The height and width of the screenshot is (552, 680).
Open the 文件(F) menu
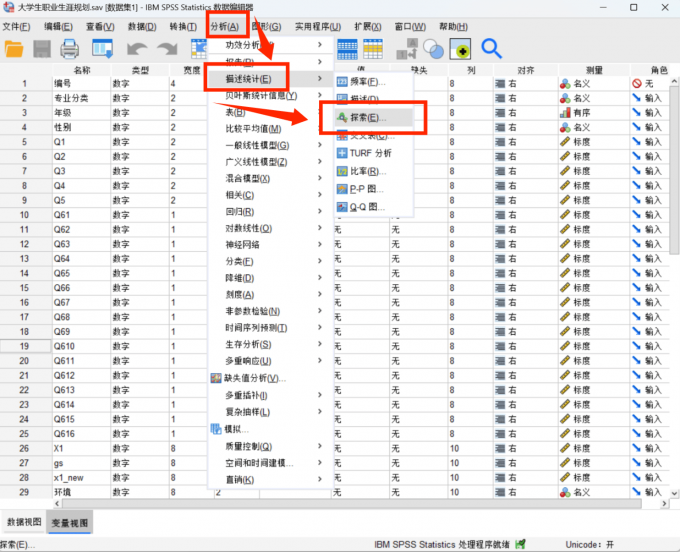(x=16, y=27)
